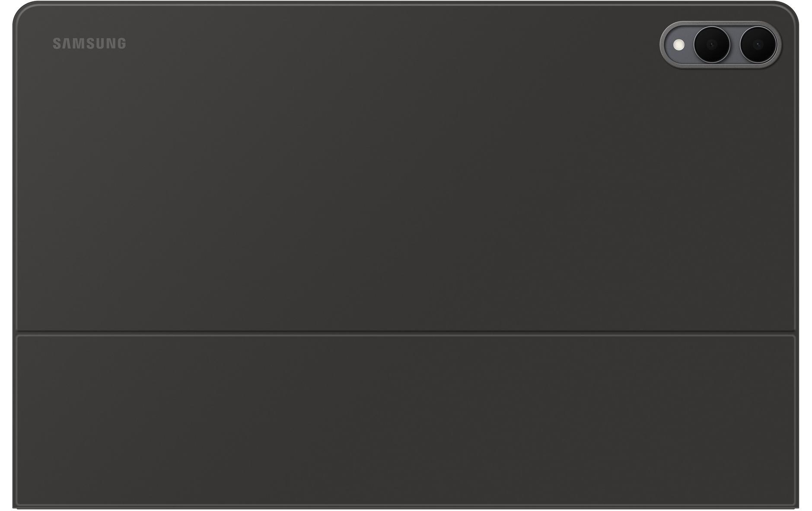Click the camera lens next to the flash
Screen dimensions: 812x511
pos(712,44)
